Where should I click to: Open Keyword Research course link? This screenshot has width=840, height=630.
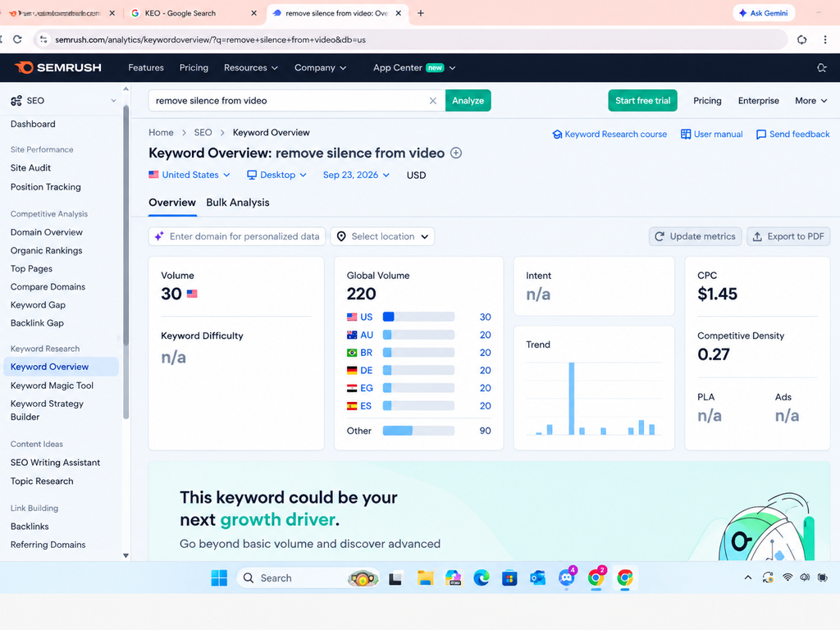point(609,134)
